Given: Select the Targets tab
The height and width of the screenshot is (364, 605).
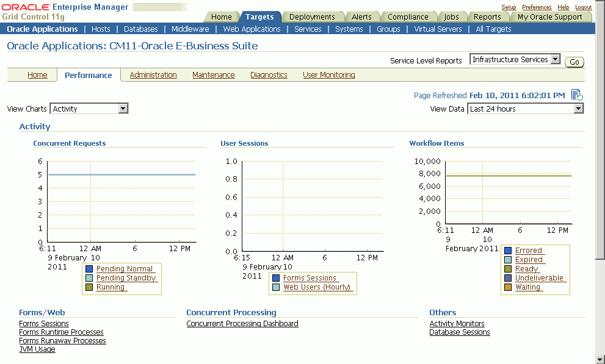Looking at the screenshot, I should click(x=259, y=16).
